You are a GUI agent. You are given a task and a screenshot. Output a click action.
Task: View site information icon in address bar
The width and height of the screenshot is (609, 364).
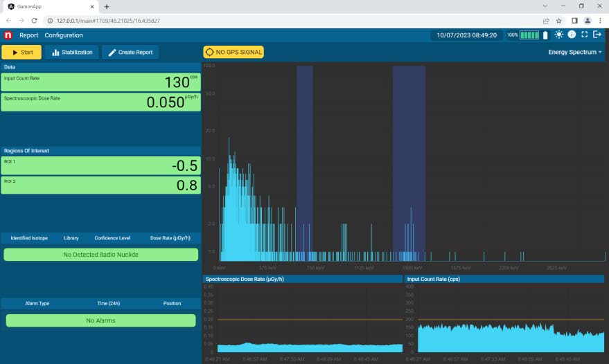click(50, 21)
